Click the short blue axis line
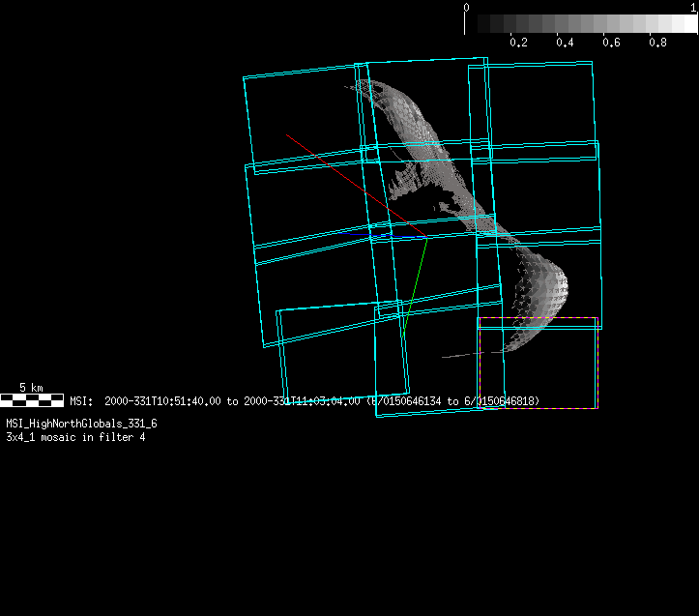Image resolution: width=699 pixels, height=616 pixels. [x=372, y=235]
